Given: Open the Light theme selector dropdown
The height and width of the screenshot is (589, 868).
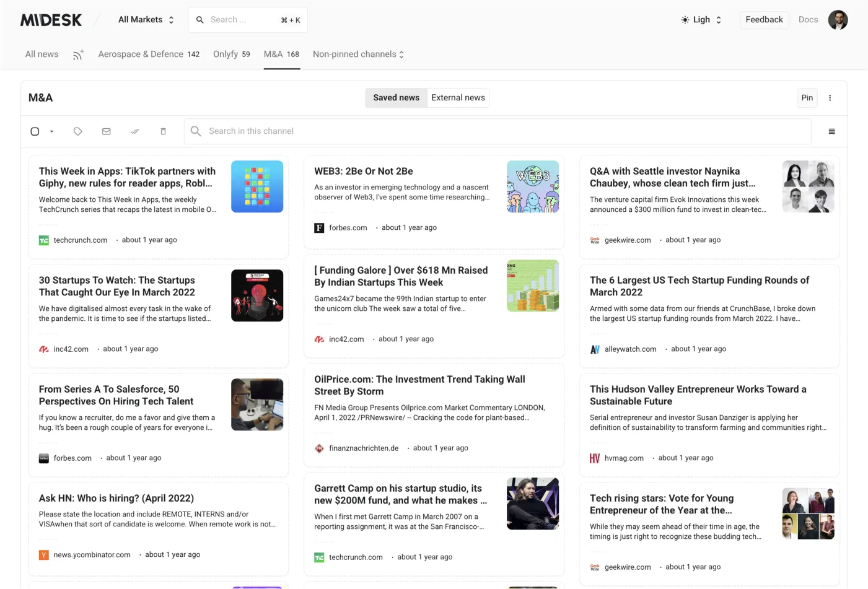Looking at the screenshot, I should 701,20.
